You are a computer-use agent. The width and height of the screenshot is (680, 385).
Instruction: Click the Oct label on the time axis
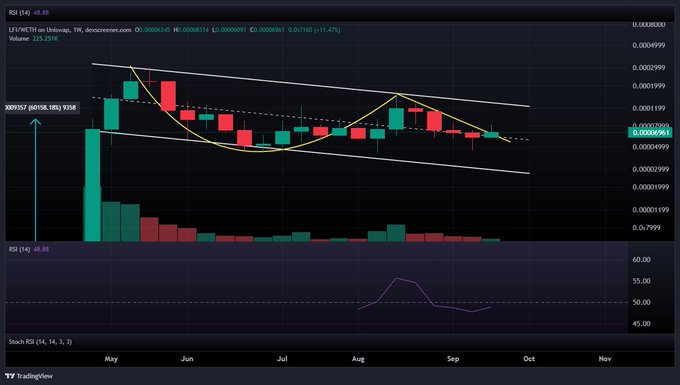coord(529,359)
